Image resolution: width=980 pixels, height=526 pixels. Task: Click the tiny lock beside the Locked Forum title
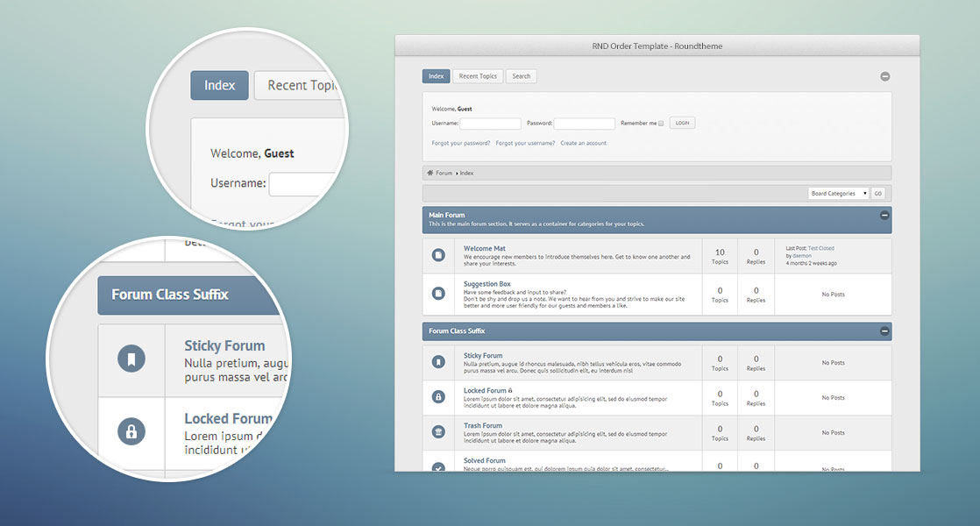tap(511, 390)
